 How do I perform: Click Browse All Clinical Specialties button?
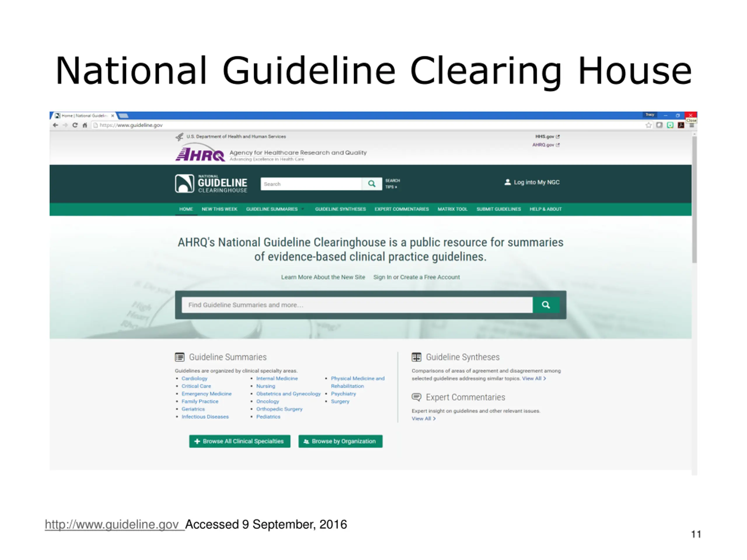240,441
